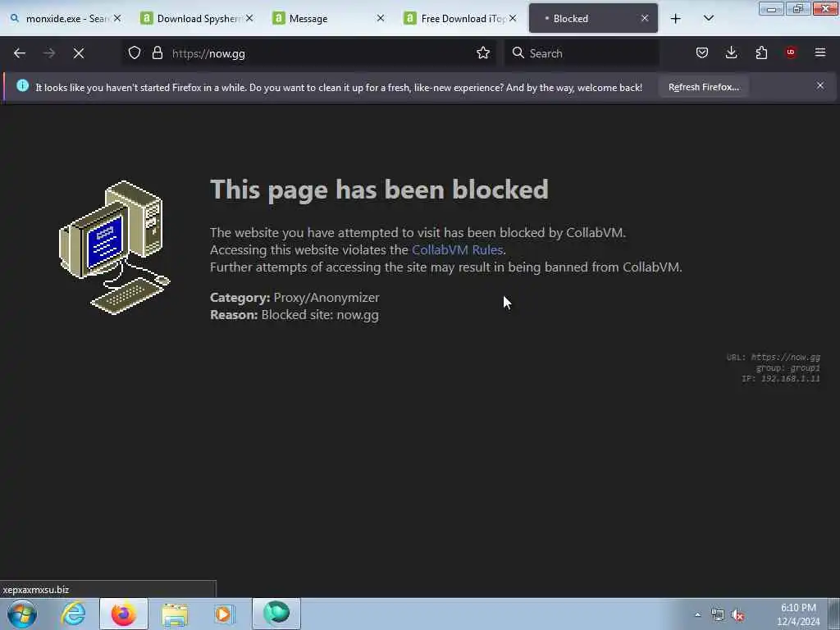
Task: Click the Refresh Firefox button
Action: (x=703, y=87)
